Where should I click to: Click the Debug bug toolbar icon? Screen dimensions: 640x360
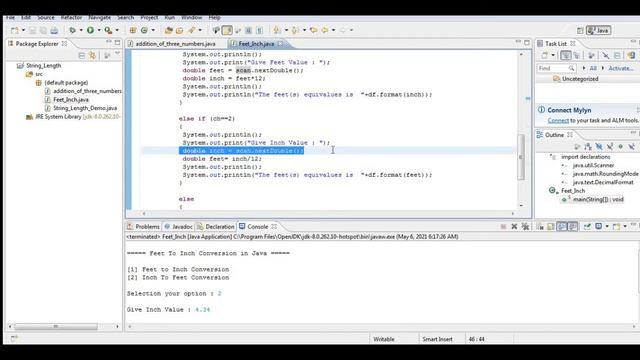(72, 30)
